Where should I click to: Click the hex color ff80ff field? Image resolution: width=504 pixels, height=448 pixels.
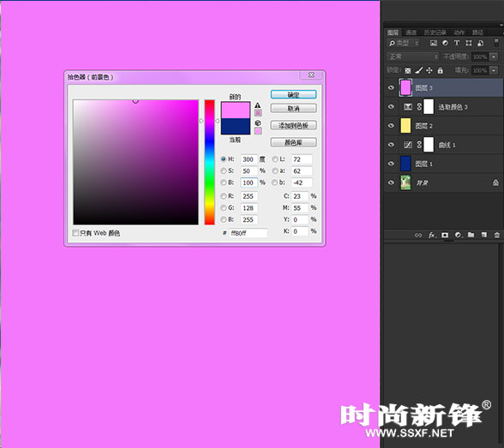(x=249, y=233)
